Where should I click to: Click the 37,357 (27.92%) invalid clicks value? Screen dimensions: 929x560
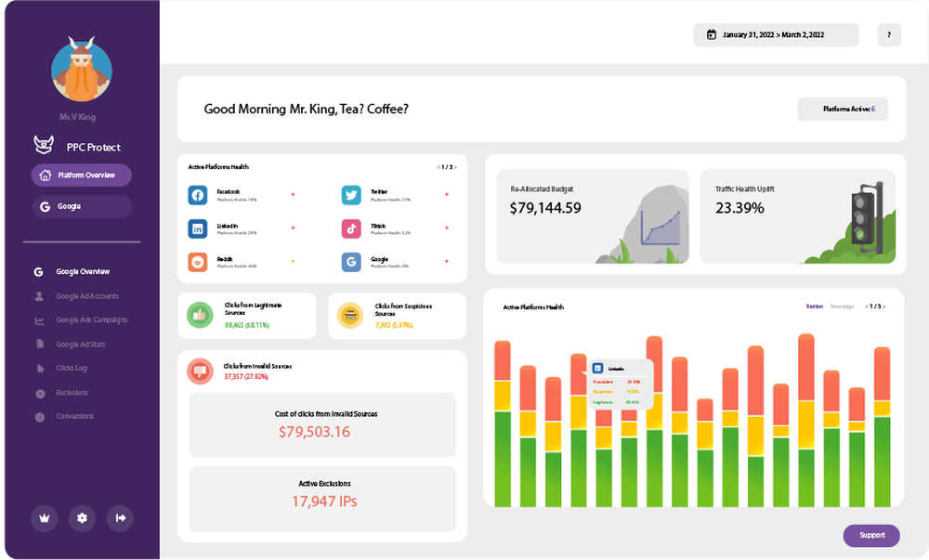246,376
